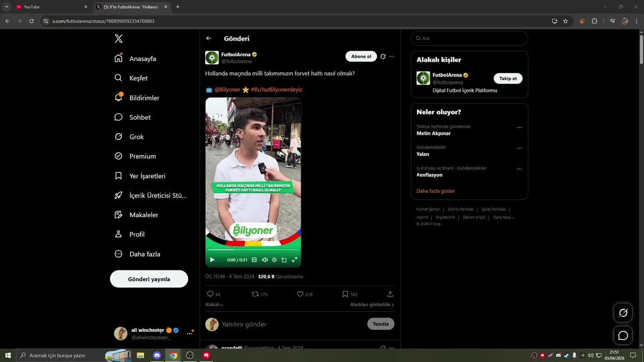Open video settings gear
The width and height of the screenshot is (644, 362).
coord(274,260)
